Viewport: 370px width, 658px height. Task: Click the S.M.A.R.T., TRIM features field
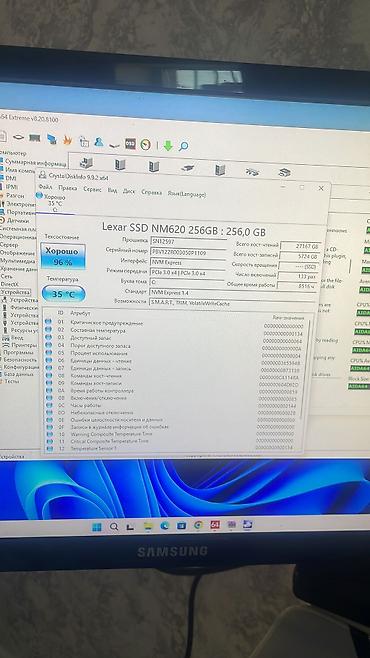coord(233,303)
